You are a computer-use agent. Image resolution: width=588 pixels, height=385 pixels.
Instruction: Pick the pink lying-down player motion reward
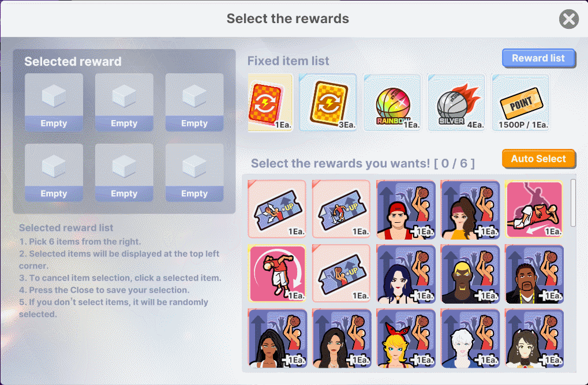click(x=534, y=210)
